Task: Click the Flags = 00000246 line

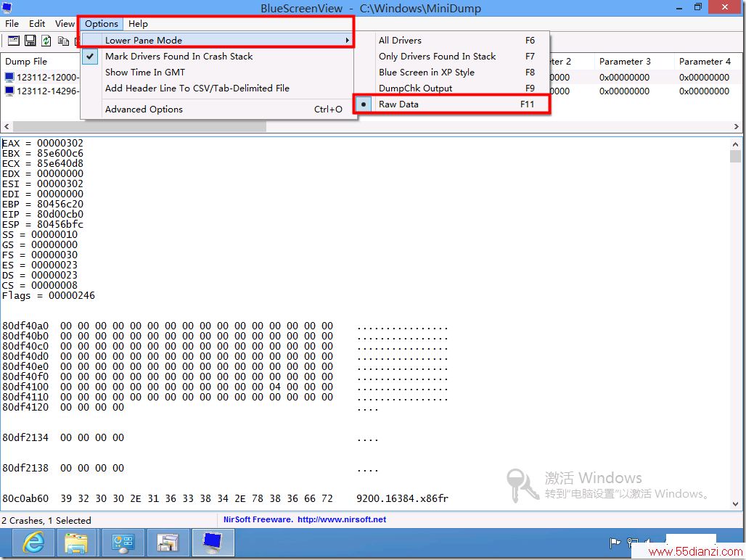Action: coord(49,296)
